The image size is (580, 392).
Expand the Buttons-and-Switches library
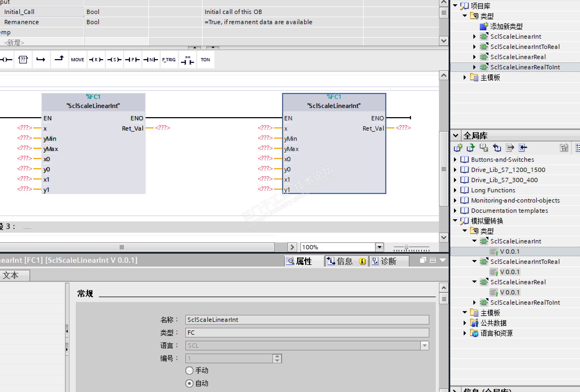(x=455, y=160)
